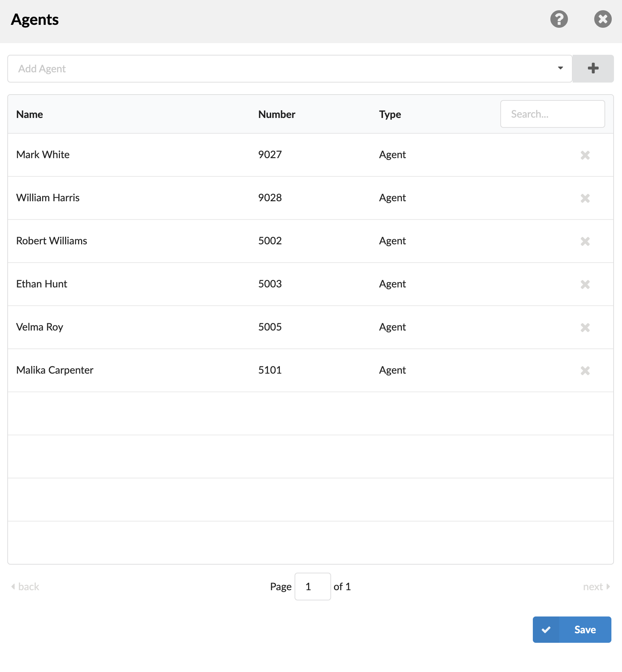The height and width of the screenshot is (672, 622).
Task: Remove agent Malika Carpenter
Action: click(x=585, y=371)
